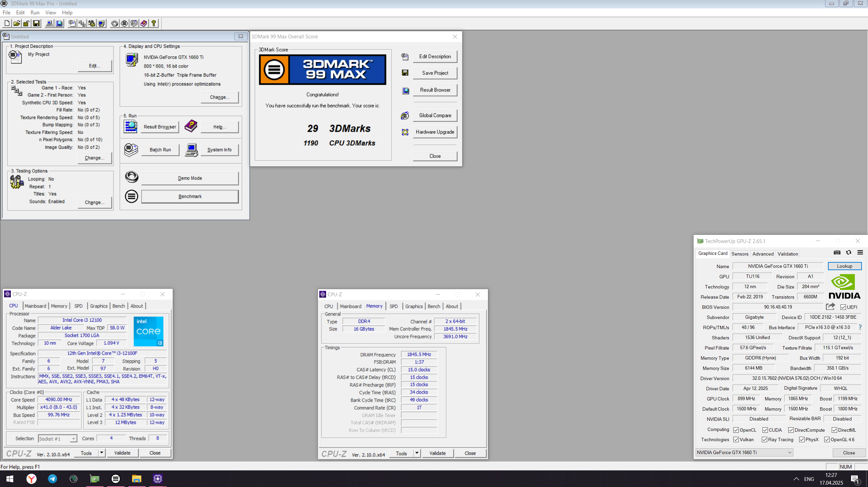Click the yellow question mark toolbar icon
The image size is (868, 487).
[x=154, y=23]
